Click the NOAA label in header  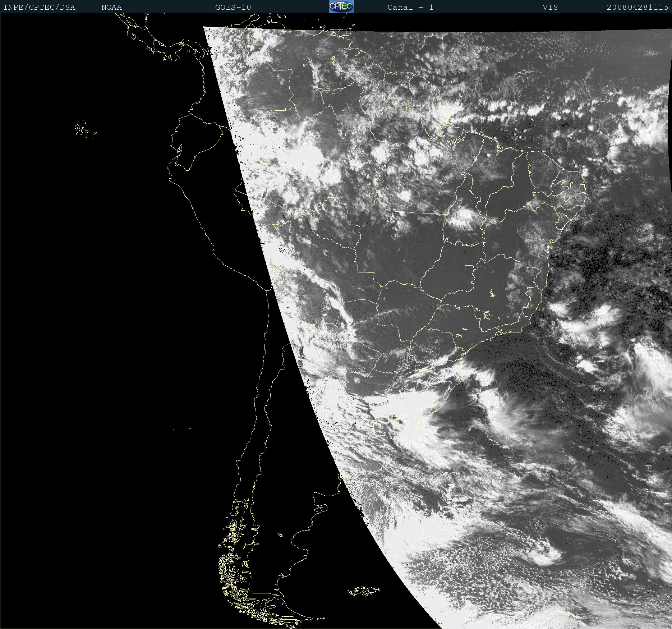111,8
